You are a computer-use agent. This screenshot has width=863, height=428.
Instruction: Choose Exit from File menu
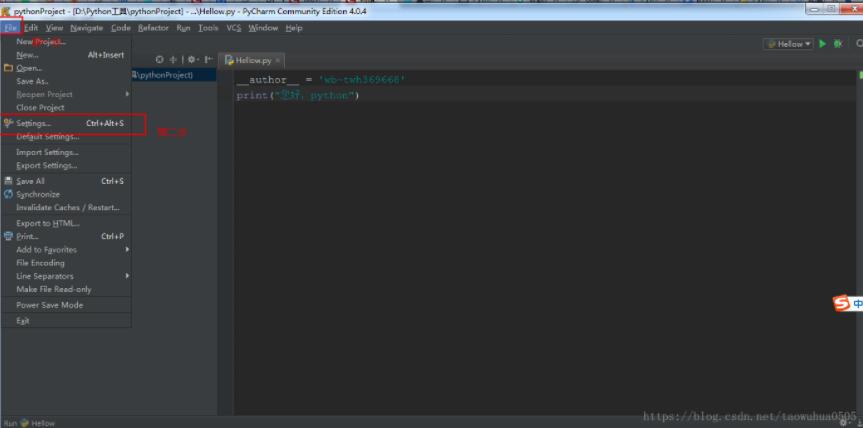click(66, 321)
